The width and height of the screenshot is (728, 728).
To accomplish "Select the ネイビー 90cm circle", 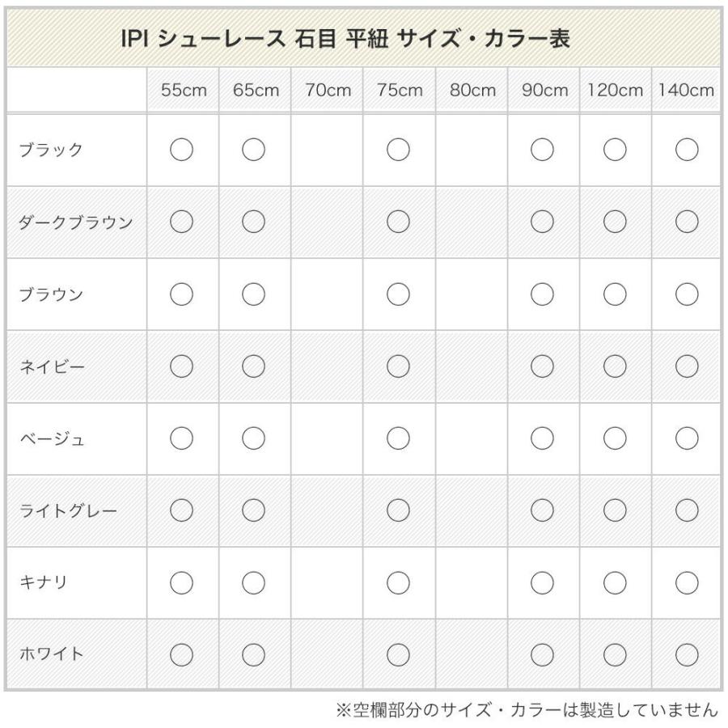I will [542, 366].
